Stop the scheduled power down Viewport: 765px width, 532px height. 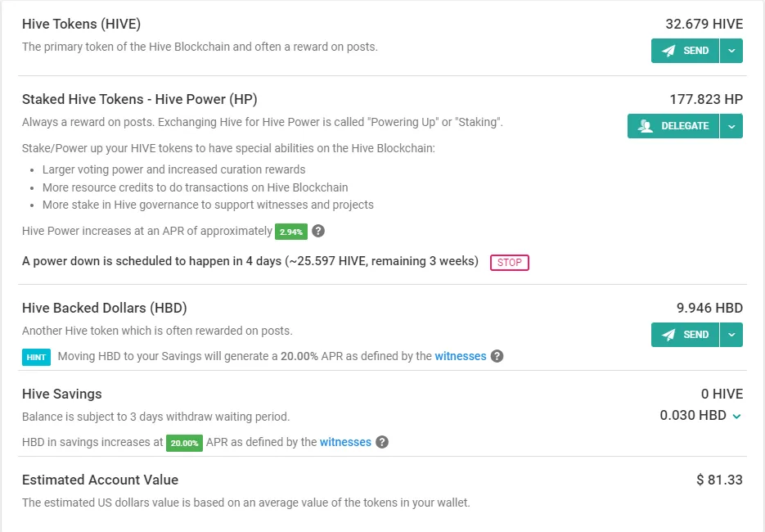[x=510, y=263]
